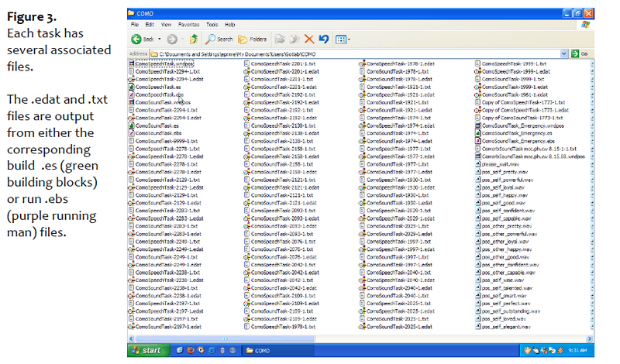The image size is (620, 364).
Task: Select file pos_other_powerful.wav
Action: pos(506,234)
